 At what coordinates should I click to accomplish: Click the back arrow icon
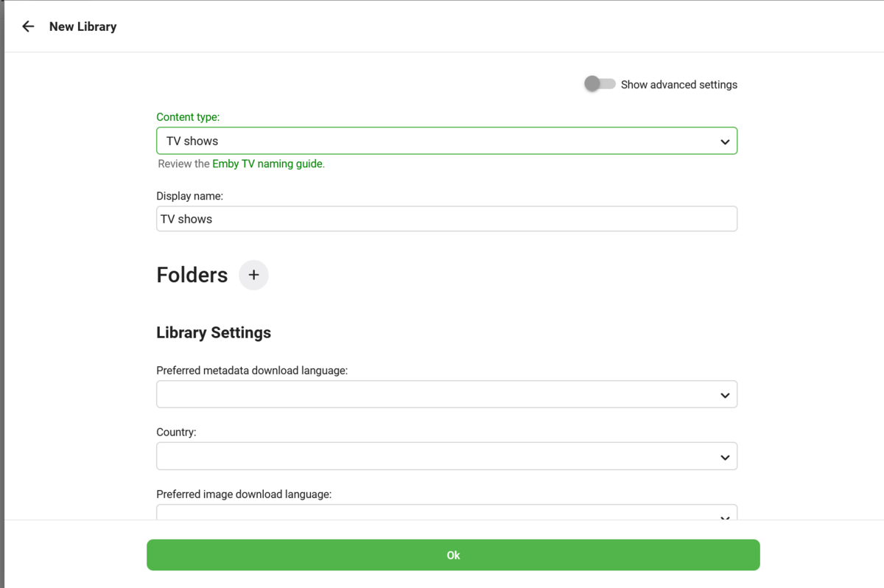(x=28, y=27)
